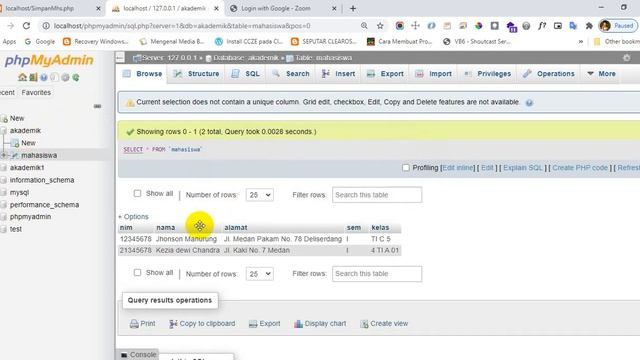Click the help icon in warning banner

(529, 102)
